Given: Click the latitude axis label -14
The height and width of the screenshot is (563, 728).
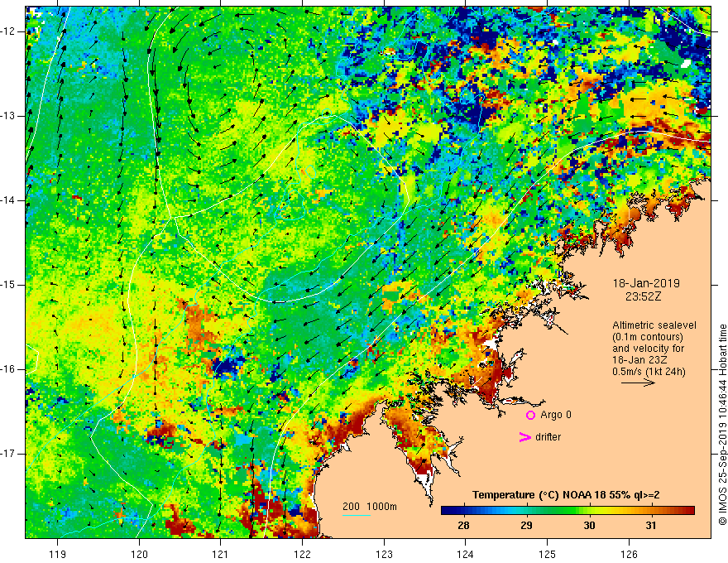Looking at the screenshot, I should (8, 200).
